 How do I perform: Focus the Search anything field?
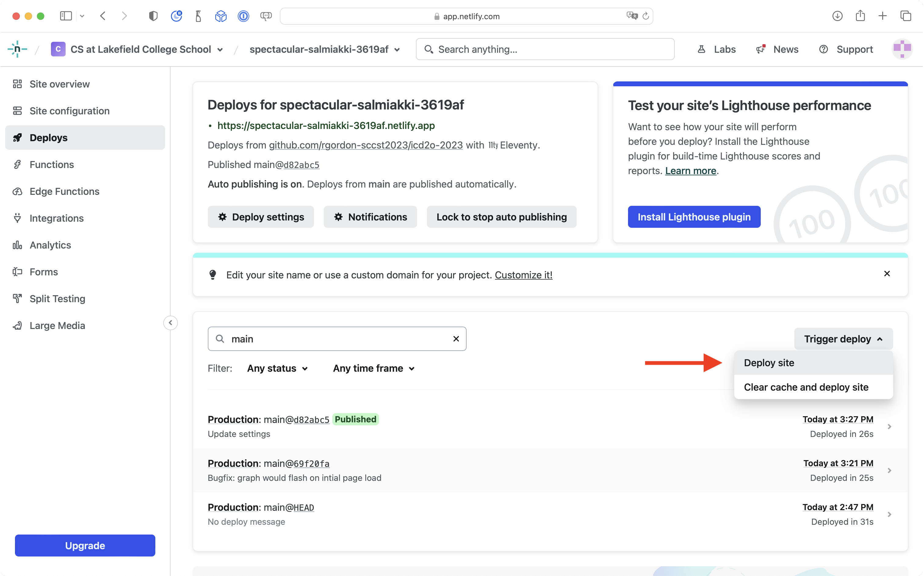pyautogui.click(x=545, y=49)
